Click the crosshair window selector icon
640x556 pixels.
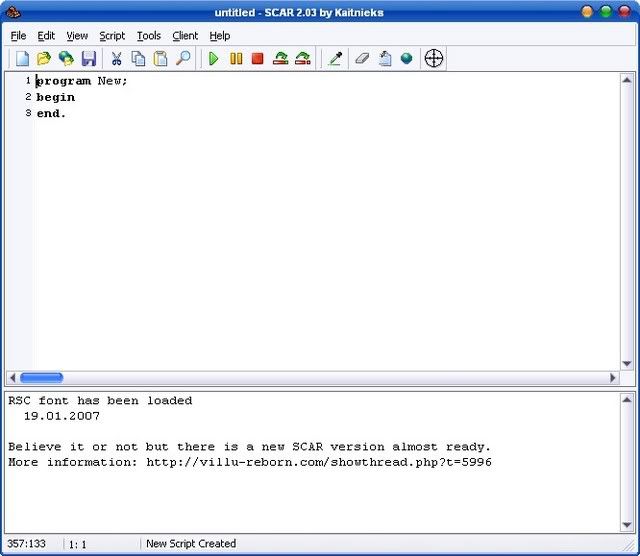433,59
